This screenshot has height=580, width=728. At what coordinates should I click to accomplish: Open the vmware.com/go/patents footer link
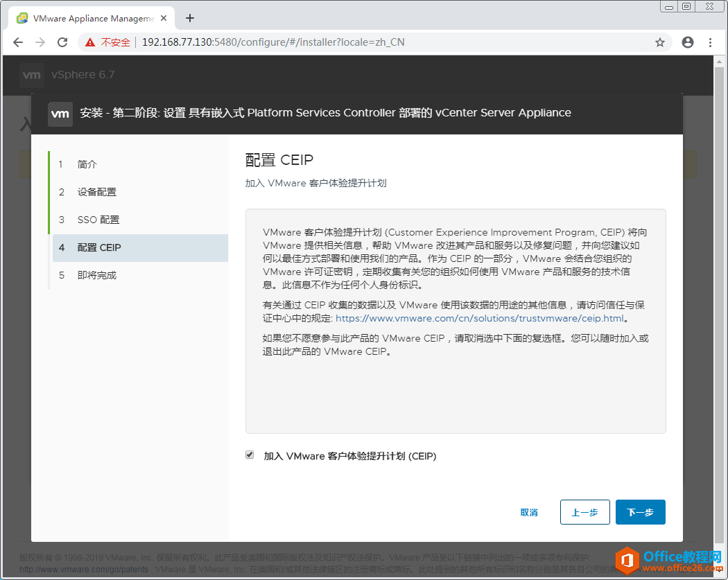(x=84, y=569)
